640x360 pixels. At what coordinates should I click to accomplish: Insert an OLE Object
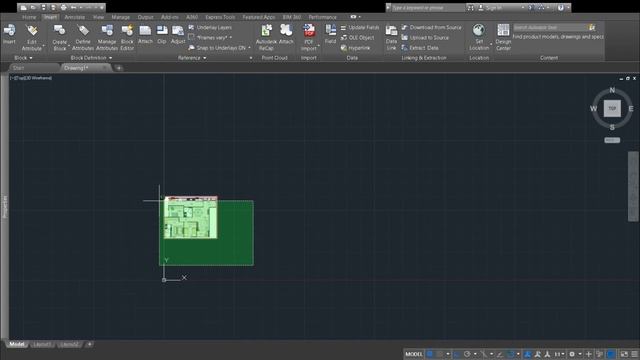357,38
